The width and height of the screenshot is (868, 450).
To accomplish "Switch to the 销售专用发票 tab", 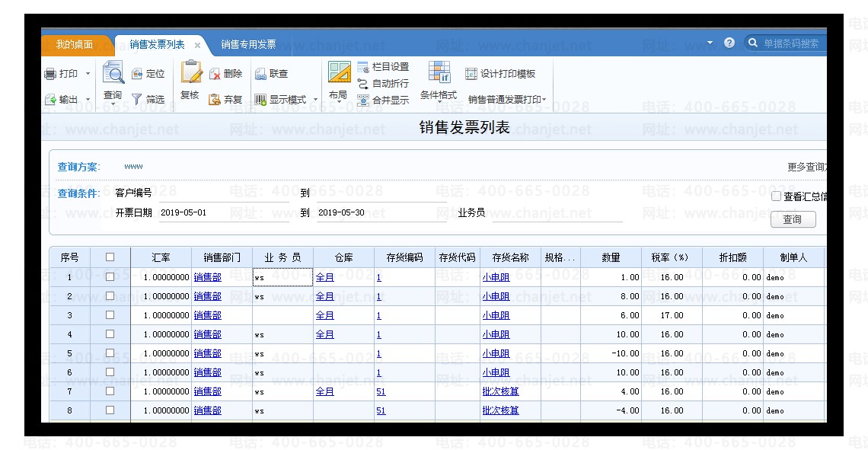I will tap(248, 44).
